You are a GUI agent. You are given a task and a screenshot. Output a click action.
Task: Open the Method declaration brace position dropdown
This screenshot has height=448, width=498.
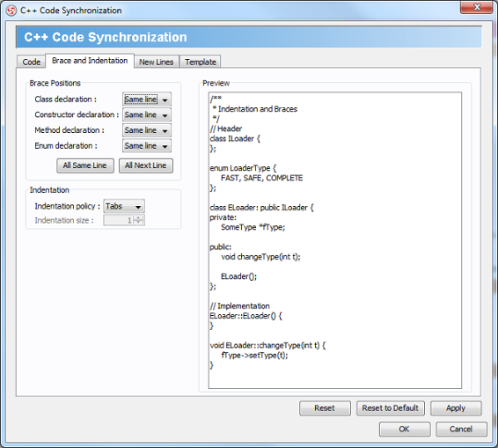[147, 130]
